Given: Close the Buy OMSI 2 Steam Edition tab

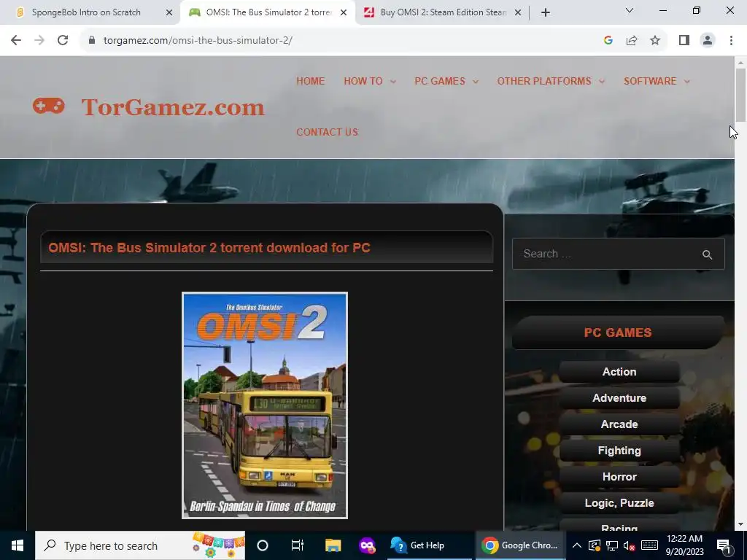Looking at the screenshot, I should 518,13.
